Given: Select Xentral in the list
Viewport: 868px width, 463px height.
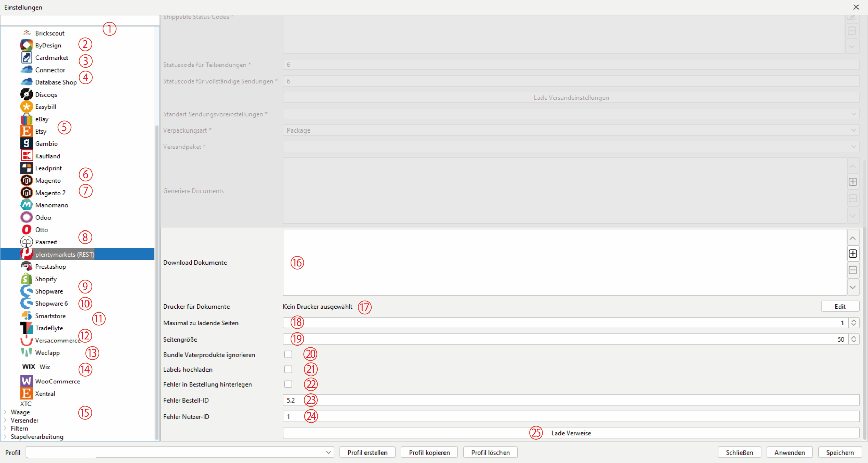Looking at the screenshot, I should point(45,394).
